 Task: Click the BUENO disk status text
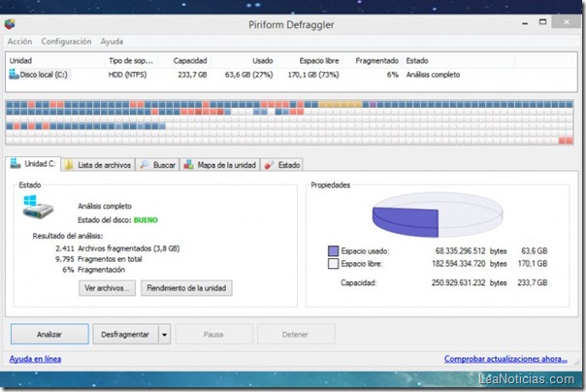coord(146,219)
